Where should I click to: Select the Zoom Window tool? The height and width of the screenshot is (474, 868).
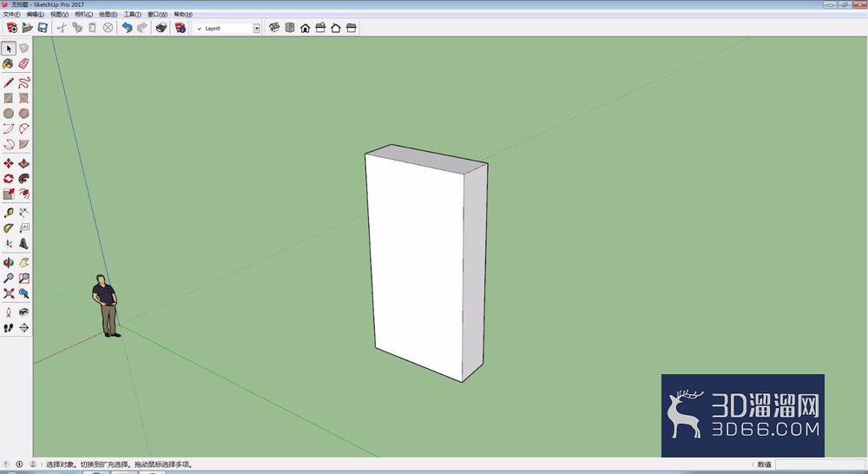point(23,278)
